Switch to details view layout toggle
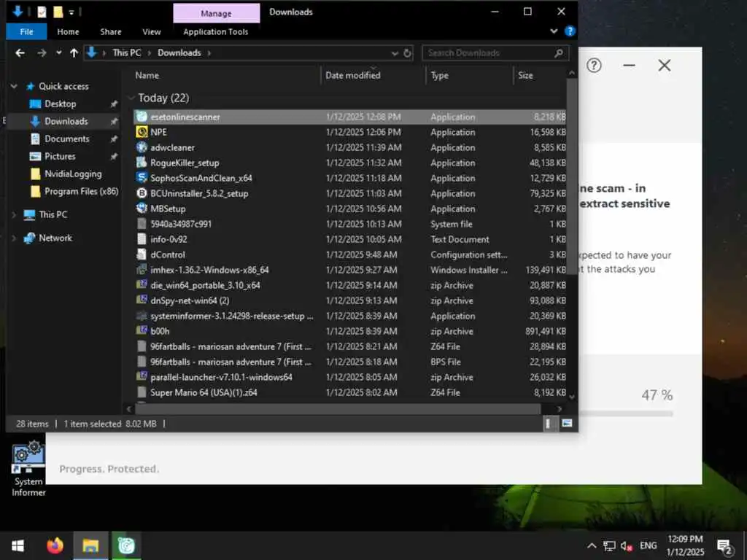 click(x=548, y=424)
